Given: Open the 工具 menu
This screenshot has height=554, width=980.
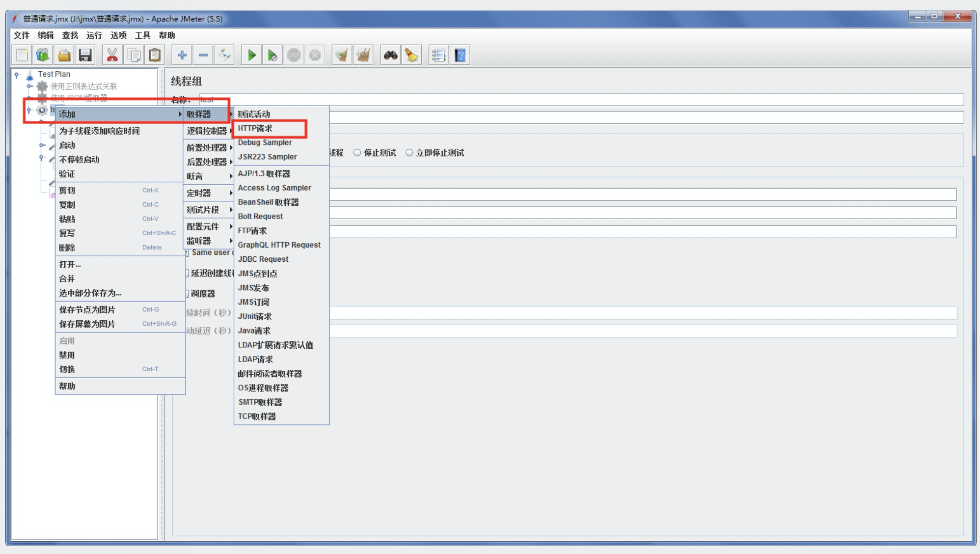Looking at the screenshot, I should click(x=142, y=35).
